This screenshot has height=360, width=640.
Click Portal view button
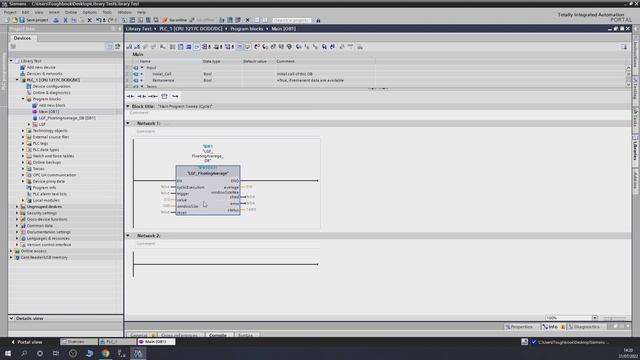point(27,342)
